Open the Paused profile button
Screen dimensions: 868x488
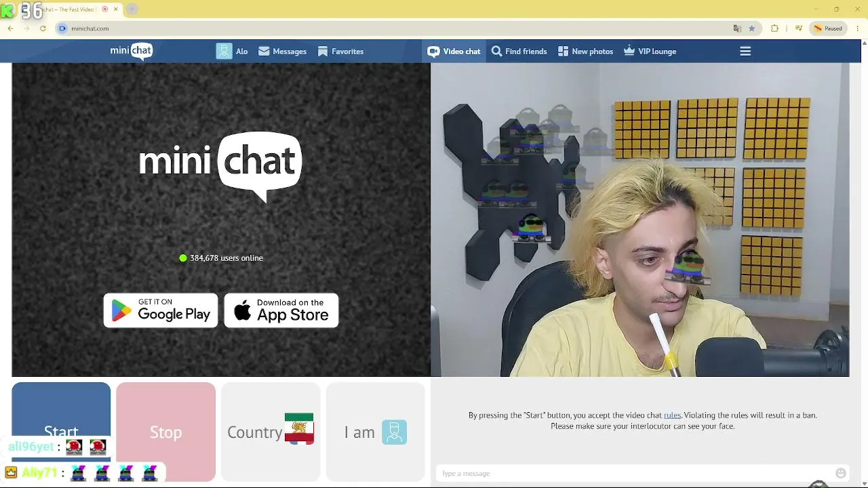pyautogui.click(x=828, y=28)
